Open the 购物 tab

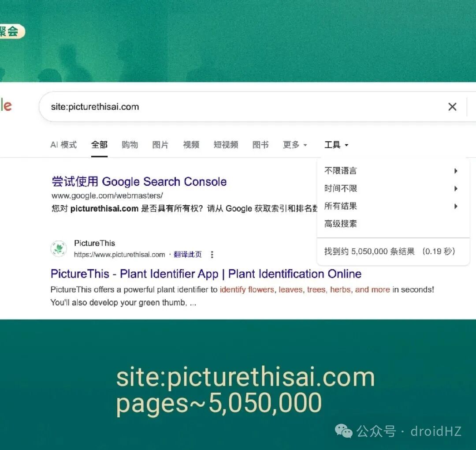pos(130,145)
